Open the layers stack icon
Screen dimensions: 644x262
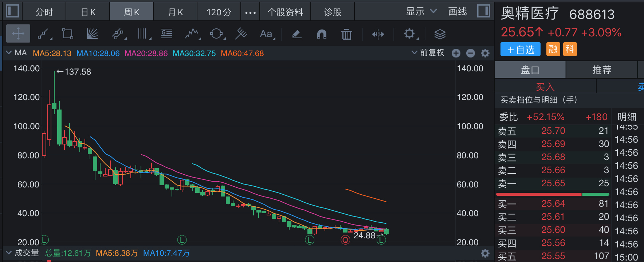[x=440, y=34]
